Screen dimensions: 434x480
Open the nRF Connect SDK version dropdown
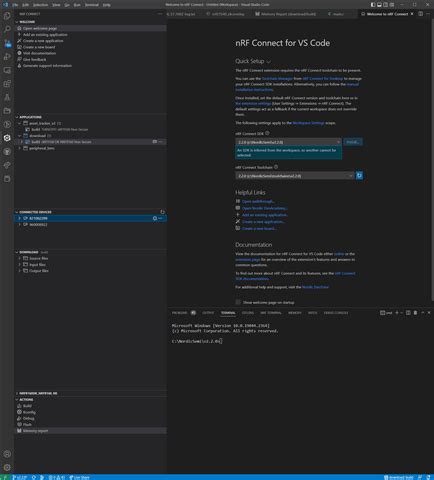[x=289, y=142]
